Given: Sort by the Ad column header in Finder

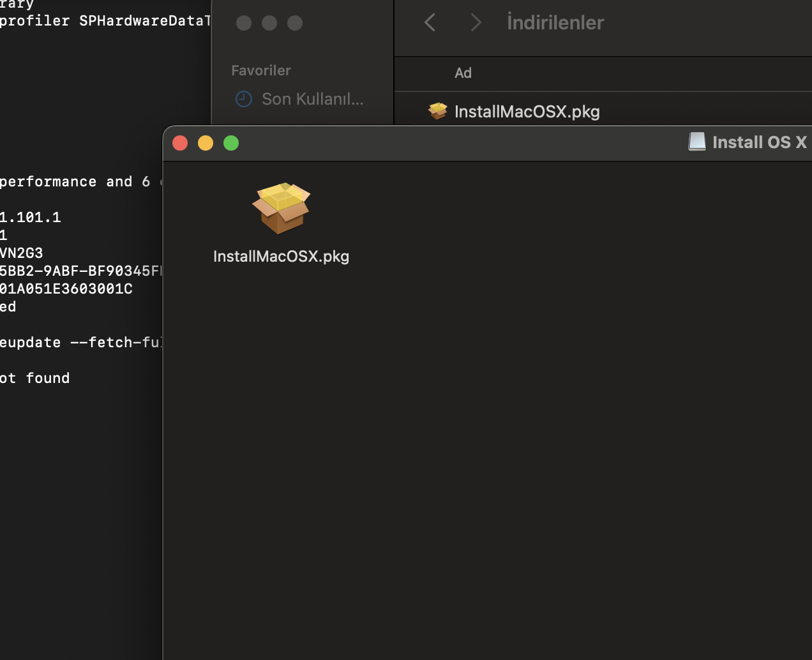Looking at the screenshot, I should 463,73.
